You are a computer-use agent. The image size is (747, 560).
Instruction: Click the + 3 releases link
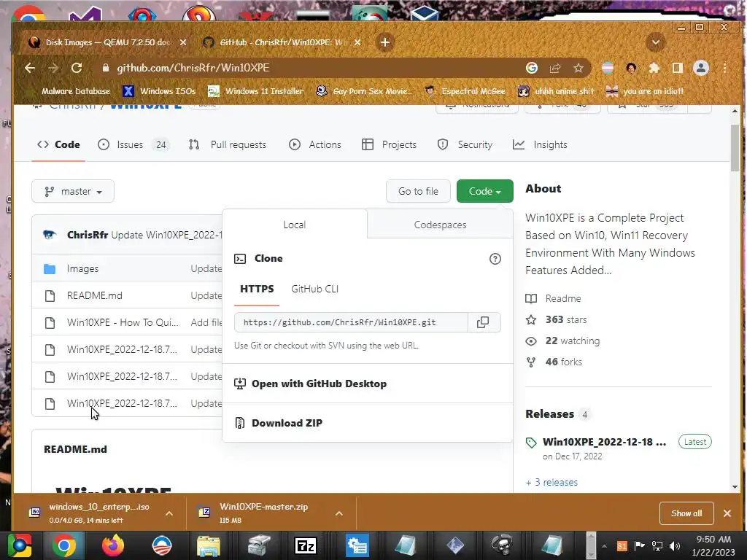(551, 483)
